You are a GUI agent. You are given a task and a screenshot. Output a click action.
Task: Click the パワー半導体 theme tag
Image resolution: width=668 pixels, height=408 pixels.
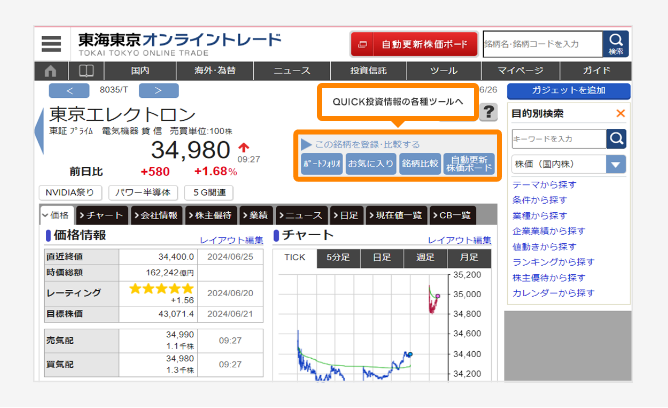[143, 193]
